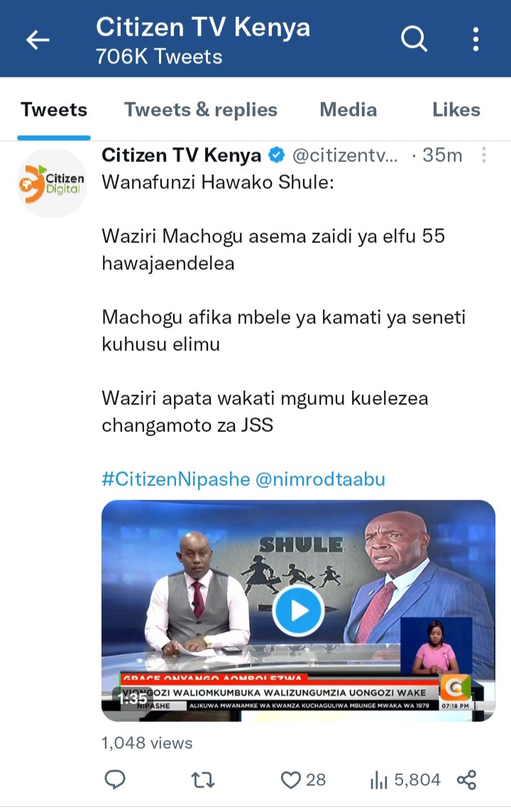Share the tweet via share icon

(x=466, y=779)
